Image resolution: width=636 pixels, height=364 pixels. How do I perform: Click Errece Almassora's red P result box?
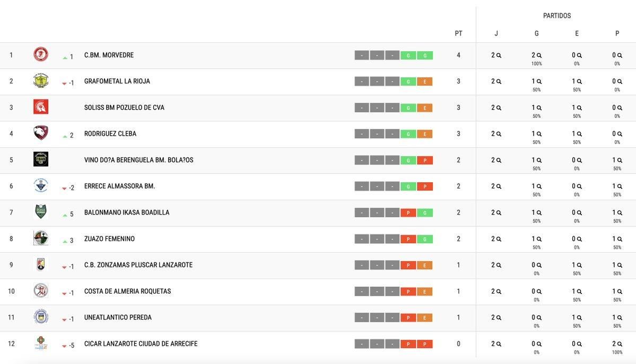click(x=425, y=187)
